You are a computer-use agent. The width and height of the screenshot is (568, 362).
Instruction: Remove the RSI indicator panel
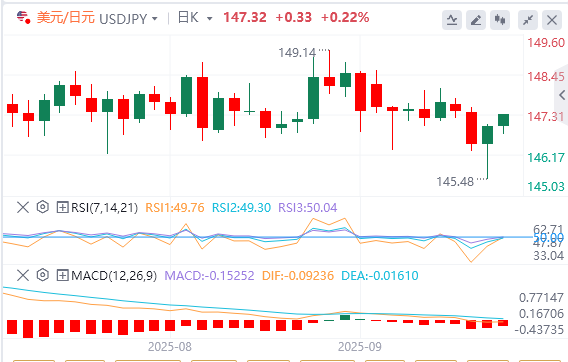[23, 208]
